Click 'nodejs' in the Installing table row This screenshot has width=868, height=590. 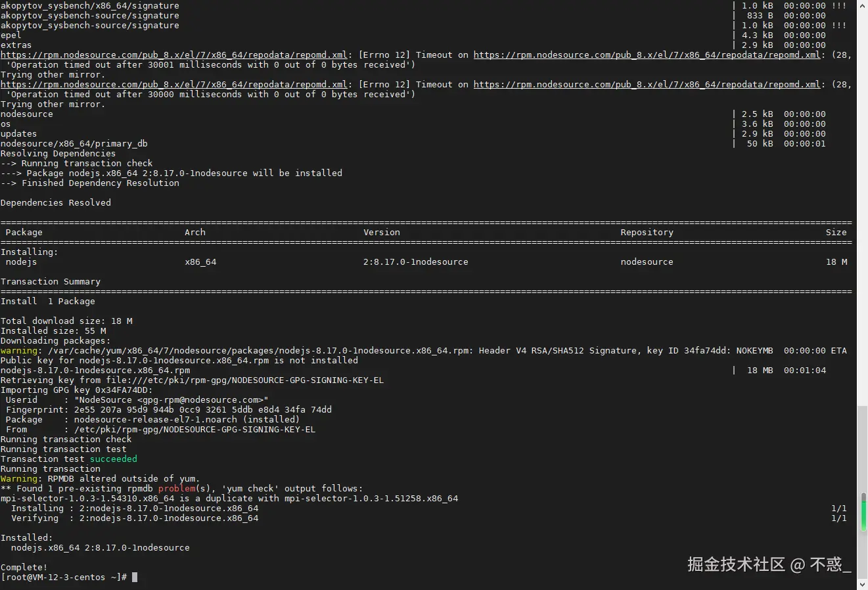click(22, 262)
